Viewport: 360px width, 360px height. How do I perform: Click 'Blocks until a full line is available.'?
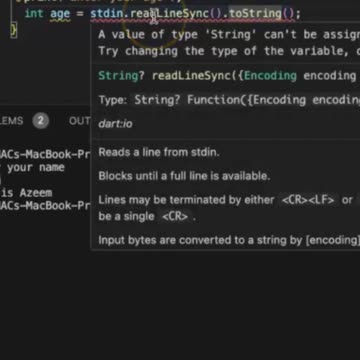(x=184, y=176)
